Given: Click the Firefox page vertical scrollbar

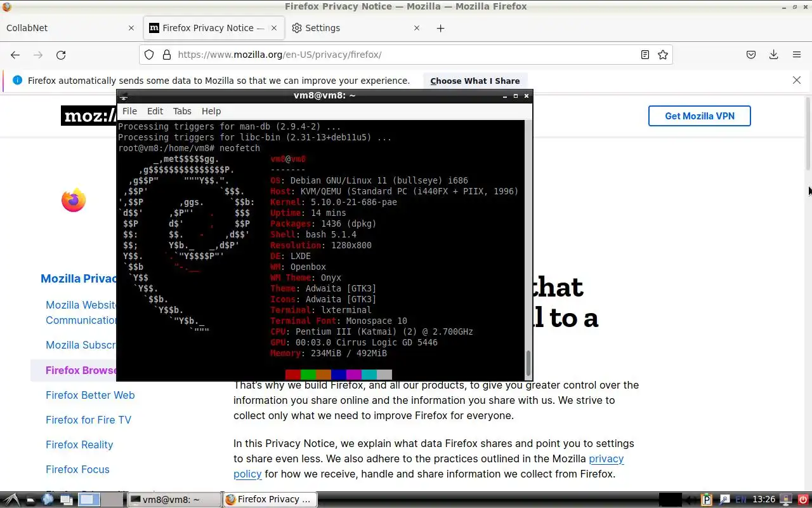Looking at the screenshot, I should coord(808,133).
